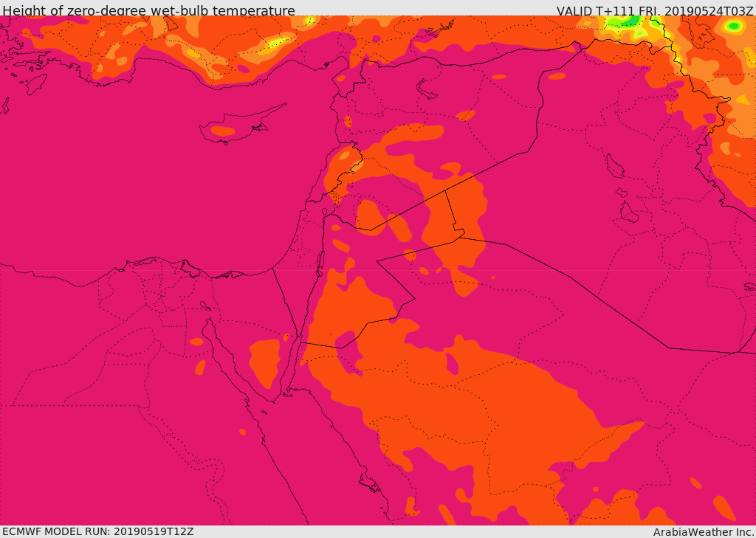Click the title 'Height of zero-degree wet-bulb temperature'
The image size is (756, 538).
click(x=148, y=10)
